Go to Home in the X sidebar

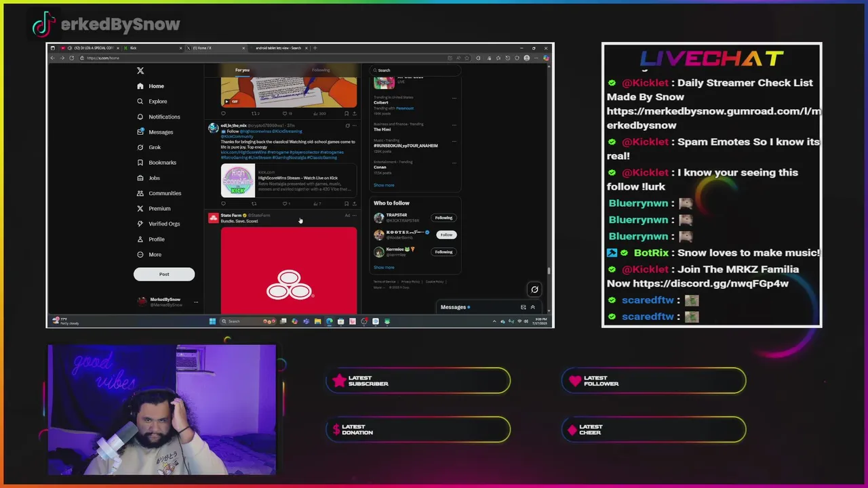[x=151, y=86]
